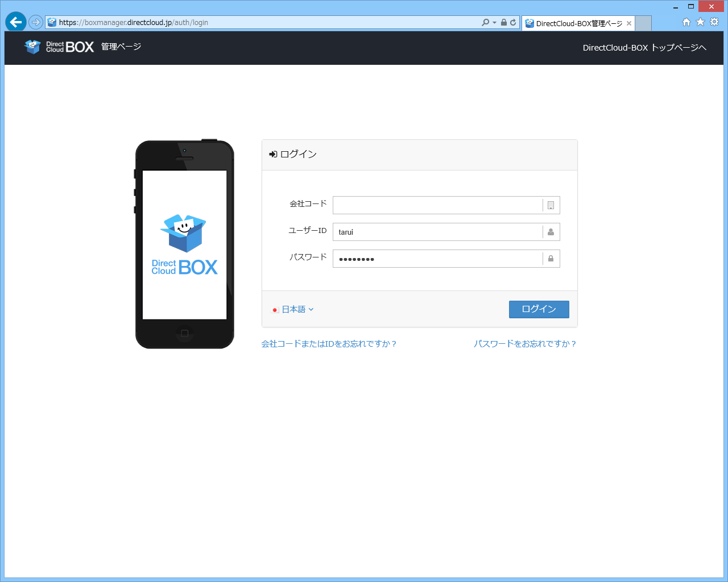Open a new browser tab

642,23
